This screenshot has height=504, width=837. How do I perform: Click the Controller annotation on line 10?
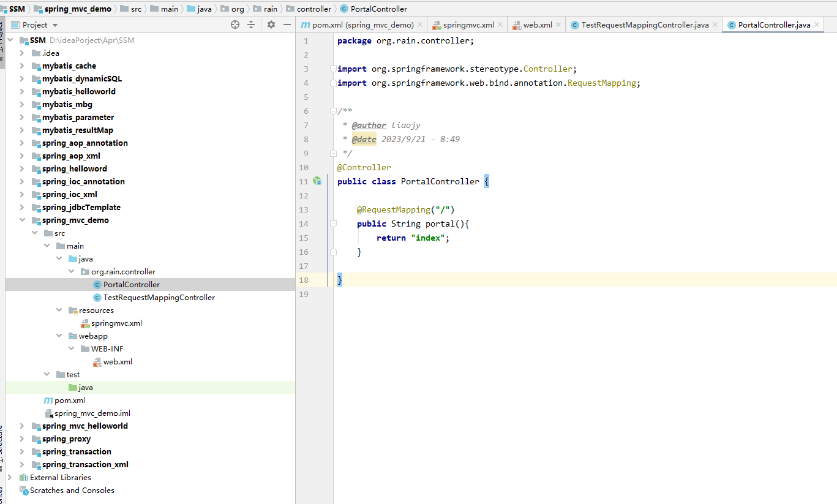[364, 167]
